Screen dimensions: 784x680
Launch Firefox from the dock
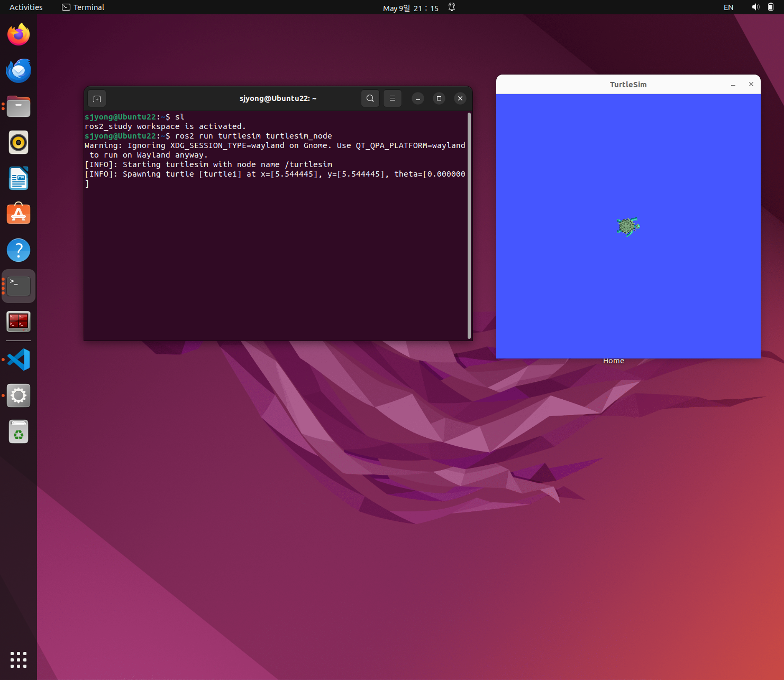(x=19, y=35)
